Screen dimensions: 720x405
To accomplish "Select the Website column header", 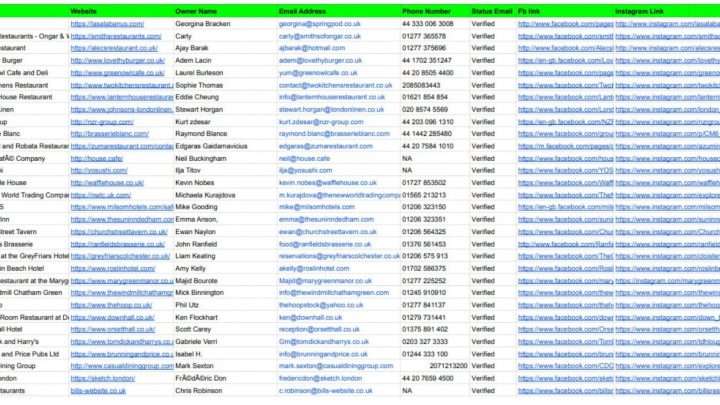I will (84, 9).
